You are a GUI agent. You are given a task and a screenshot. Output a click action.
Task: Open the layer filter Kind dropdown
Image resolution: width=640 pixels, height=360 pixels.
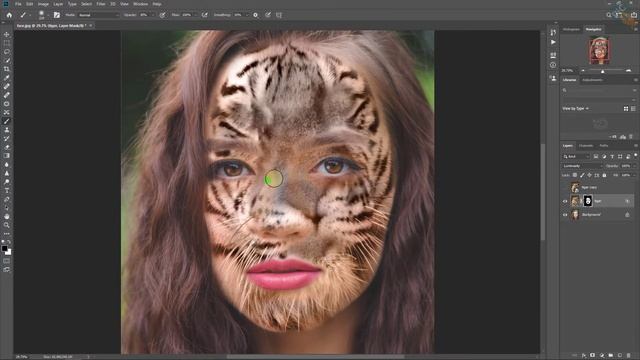click(x=576, y=156)
